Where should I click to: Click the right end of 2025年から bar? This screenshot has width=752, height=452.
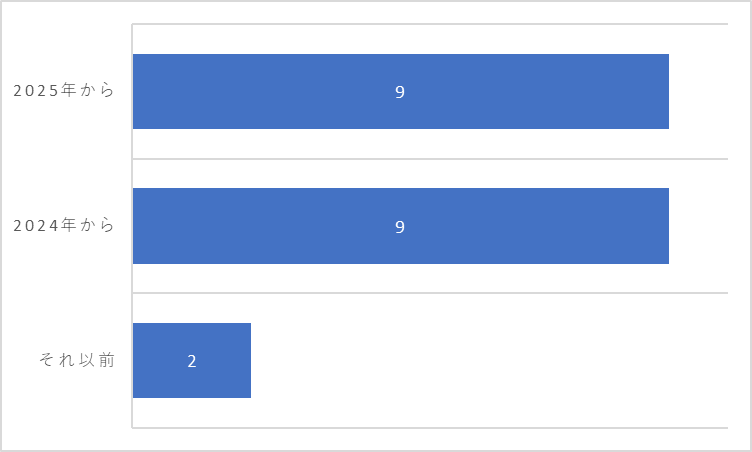point(666,92)
